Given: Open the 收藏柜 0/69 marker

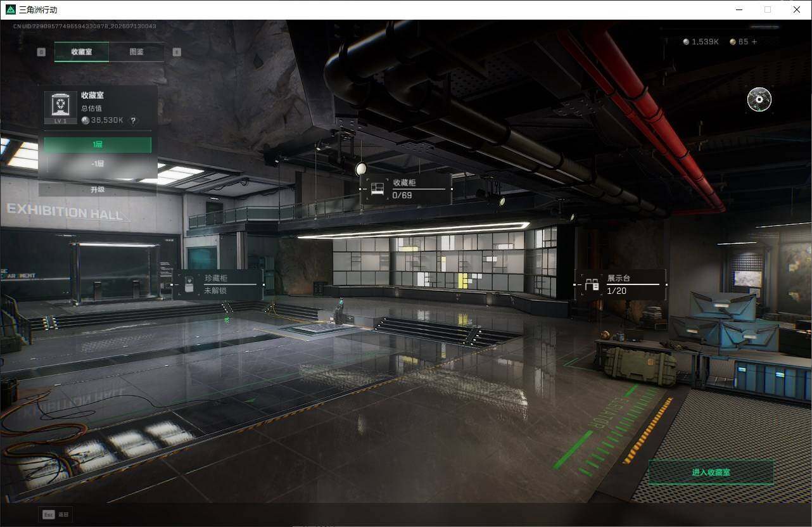Looking at the screenshot, I should tap(407, 189).
